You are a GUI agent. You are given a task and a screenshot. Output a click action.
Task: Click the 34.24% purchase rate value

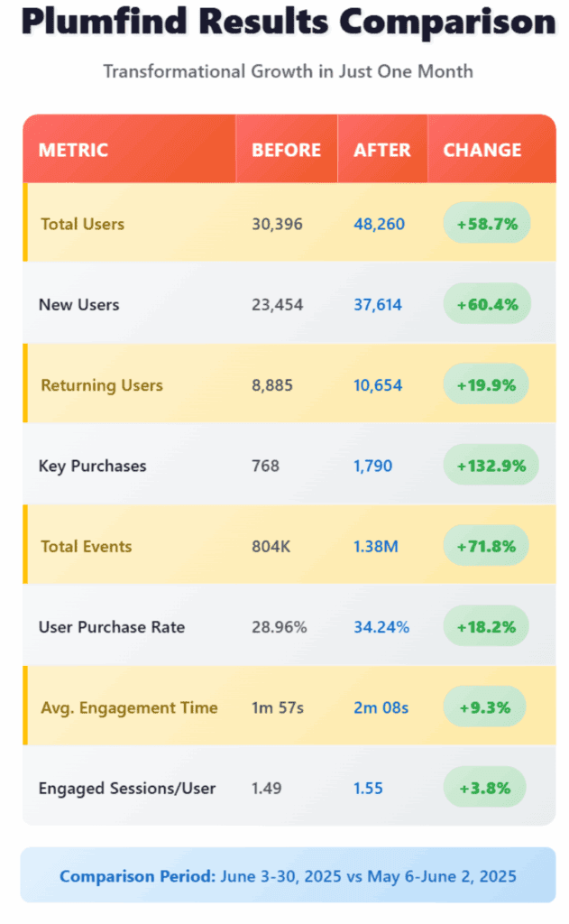(x=381, y=626)
